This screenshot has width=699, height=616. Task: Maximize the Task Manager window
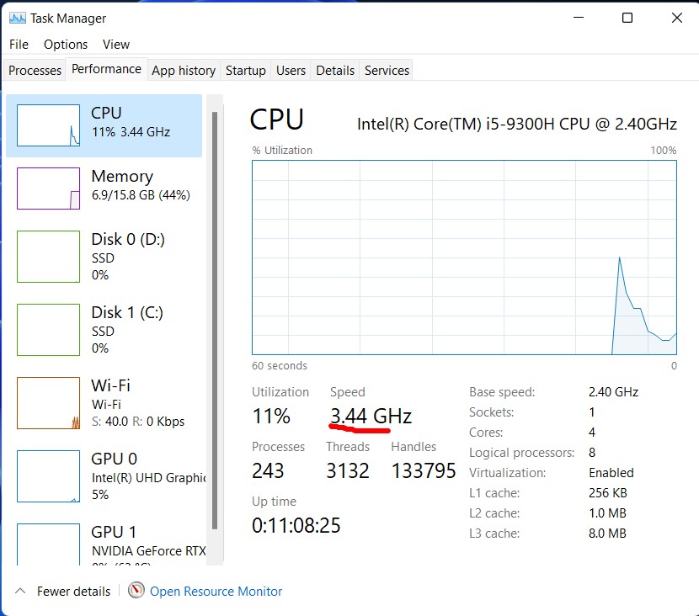[627, 18]
